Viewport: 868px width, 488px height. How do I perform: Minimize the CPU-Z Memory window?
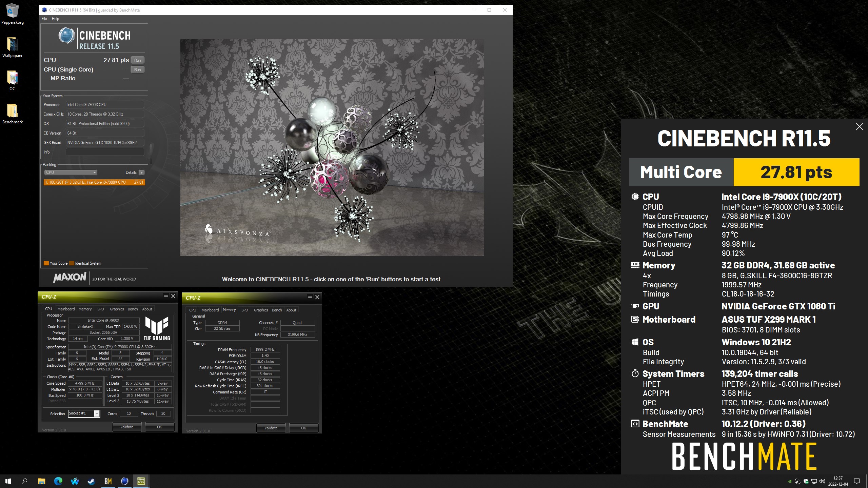[310, 297]
